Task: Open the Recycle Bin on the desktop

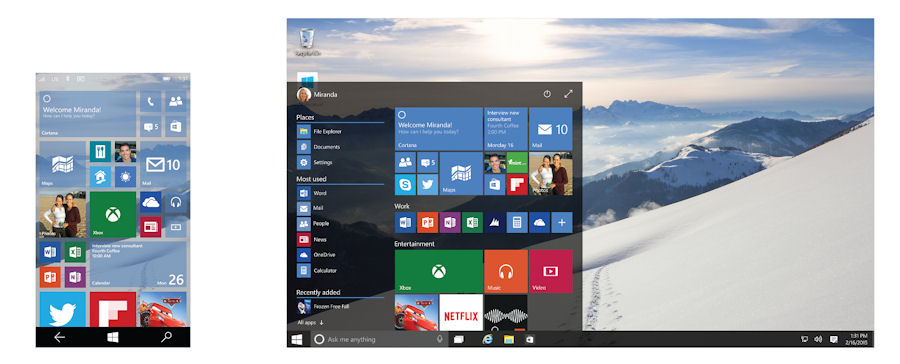Action: tap(307, 42)
